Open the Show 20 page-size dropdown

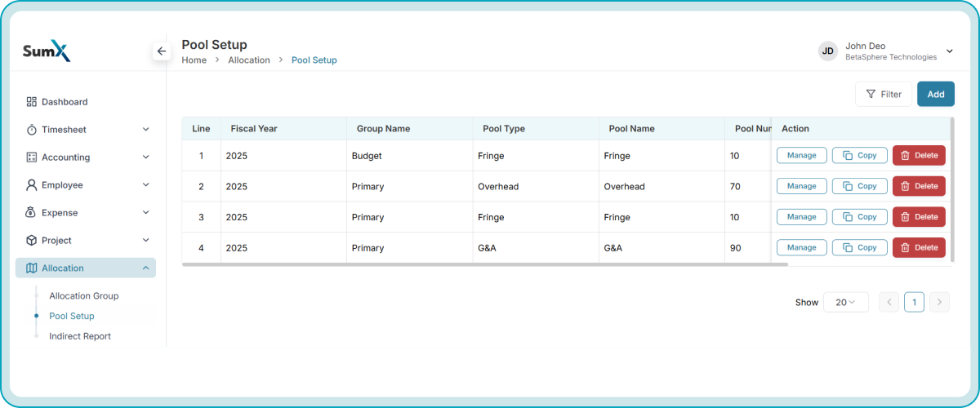click(845, 302)
